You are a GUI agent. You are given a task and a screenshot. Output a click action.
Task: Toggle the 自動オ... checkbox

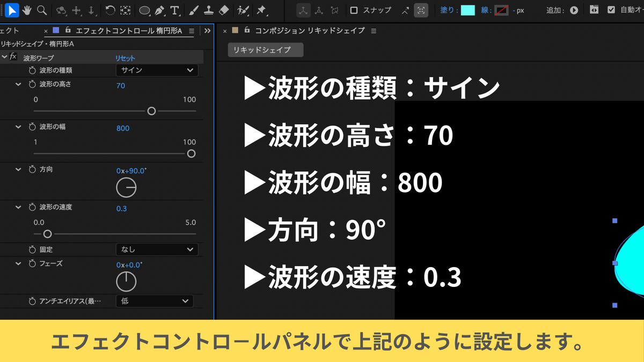[x=611, y=10]
